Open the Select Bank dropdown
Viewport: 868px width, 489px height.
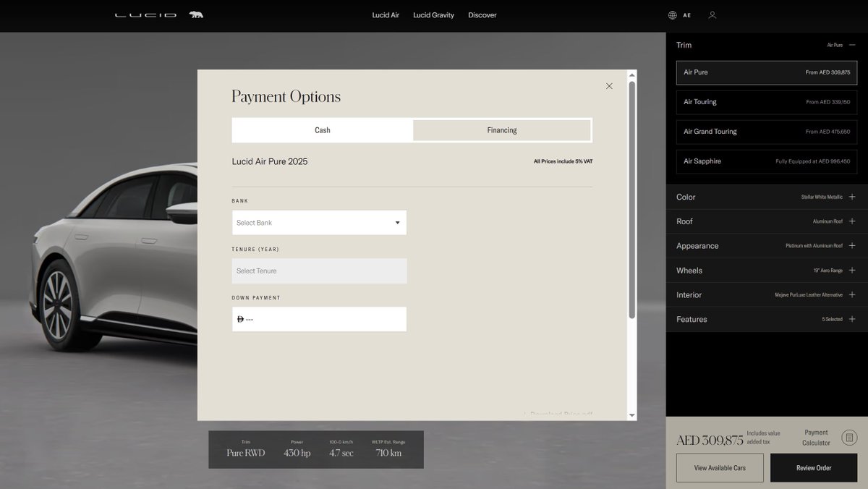(x=319, y=223)
